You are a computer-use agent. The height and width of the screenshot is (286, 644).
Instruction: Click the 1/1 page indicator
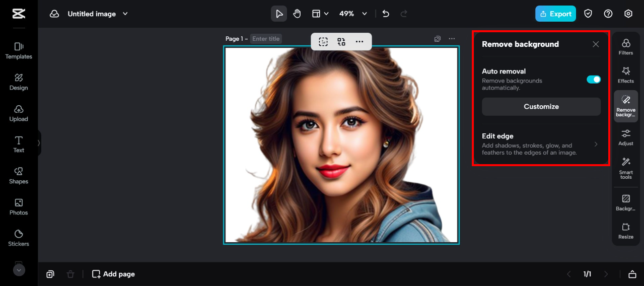coord(587,274)
